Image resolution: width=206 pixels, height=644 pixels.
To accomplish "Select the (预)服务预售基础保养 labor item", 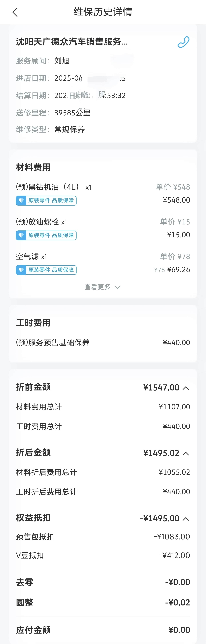I will pos(53,343).
